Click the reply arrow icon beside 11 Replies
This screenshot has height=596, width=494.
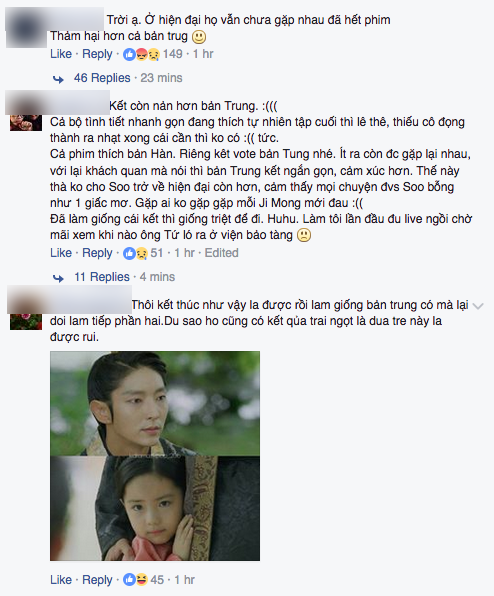pyautogui.click(x=58, y=278)
